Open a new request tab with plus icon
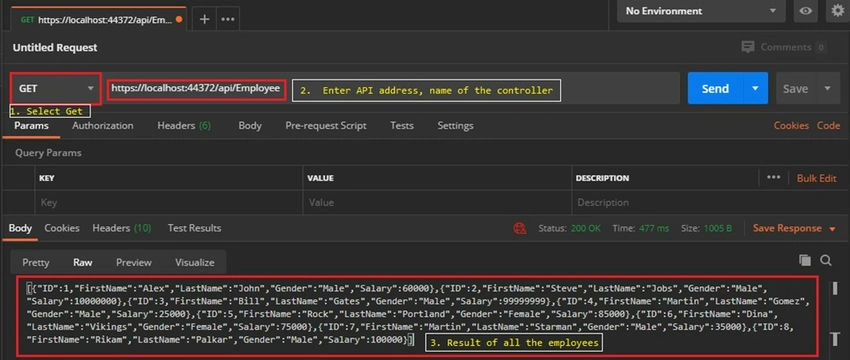 tap(204, 19)
